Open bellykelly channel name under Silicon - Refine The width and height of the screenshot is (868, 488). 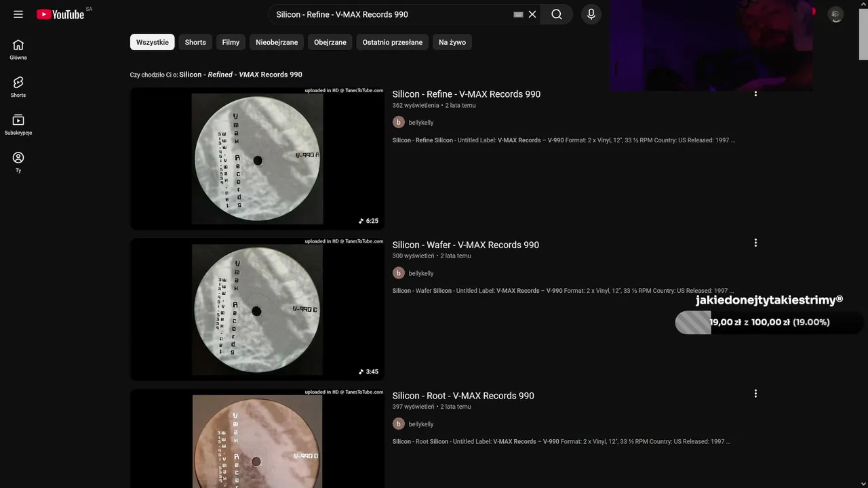click(421, 123)
